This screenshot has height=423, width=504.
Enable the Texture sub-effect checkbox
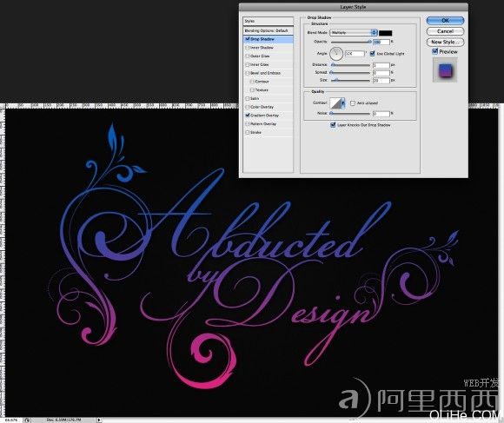click(x=252, y=90)
